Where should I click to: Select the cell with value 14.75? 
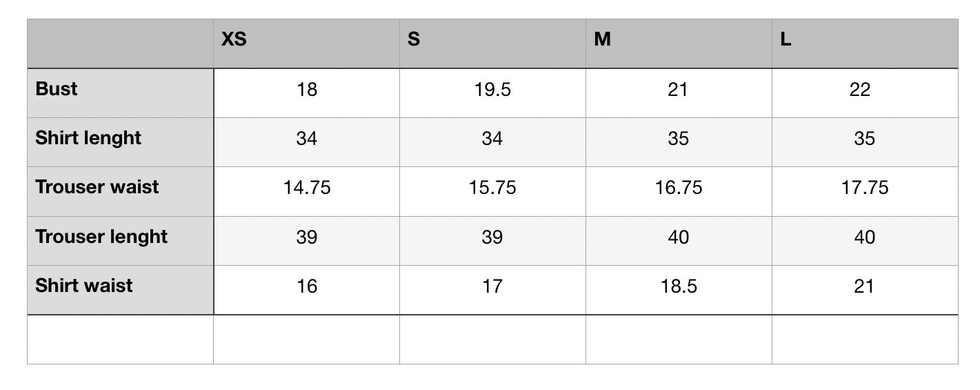(x=306, y=191)
